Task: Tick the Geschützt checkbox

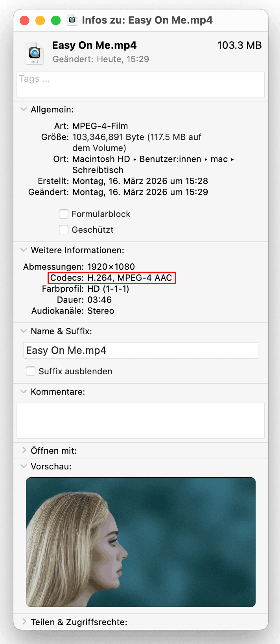Action: tap(64, 230)
